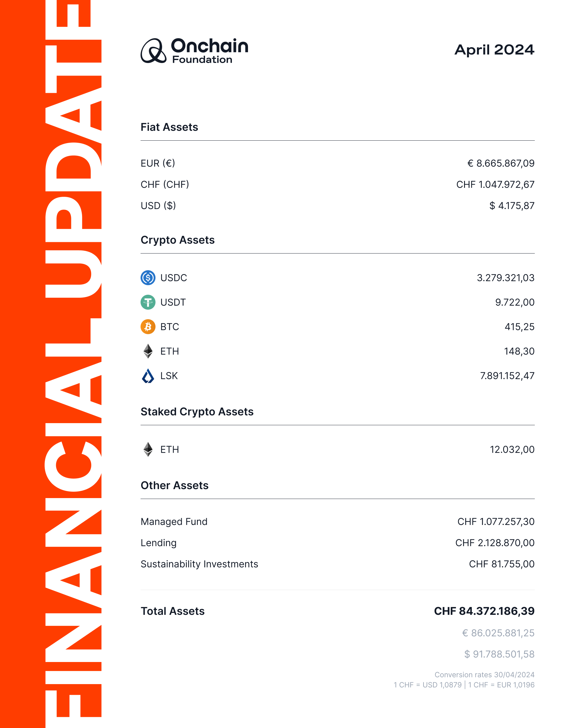Screen dimensions: 573x728
Task: Click the USDC coin icon
Action: (148, 278)
